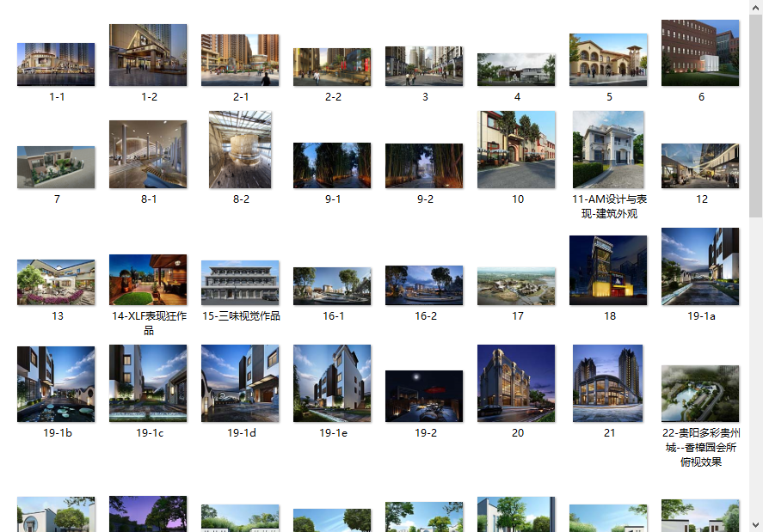Screen dimensions: 763x532
Task: Select thumbnail labeled 4
Action: tap(516, 70)
